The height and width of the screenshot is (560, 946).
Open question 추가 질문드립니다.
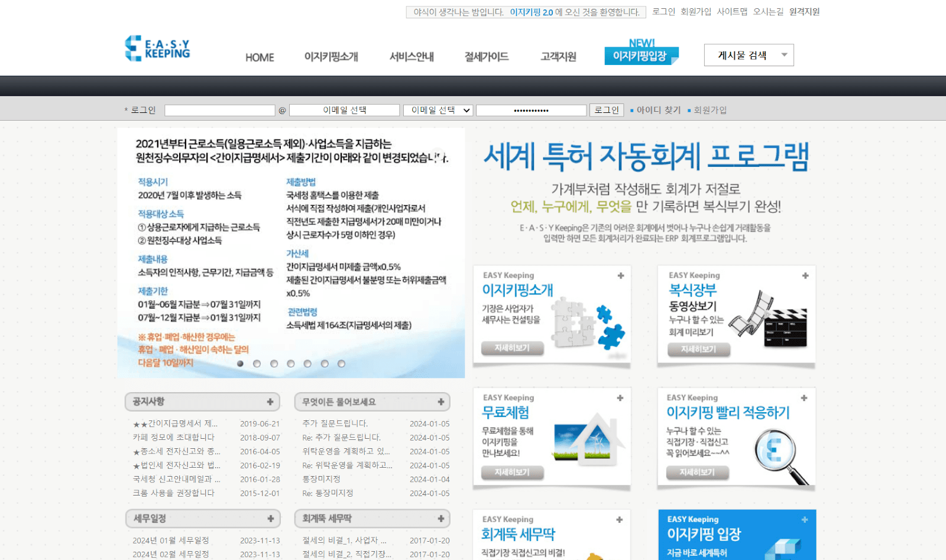click(335, 423)
